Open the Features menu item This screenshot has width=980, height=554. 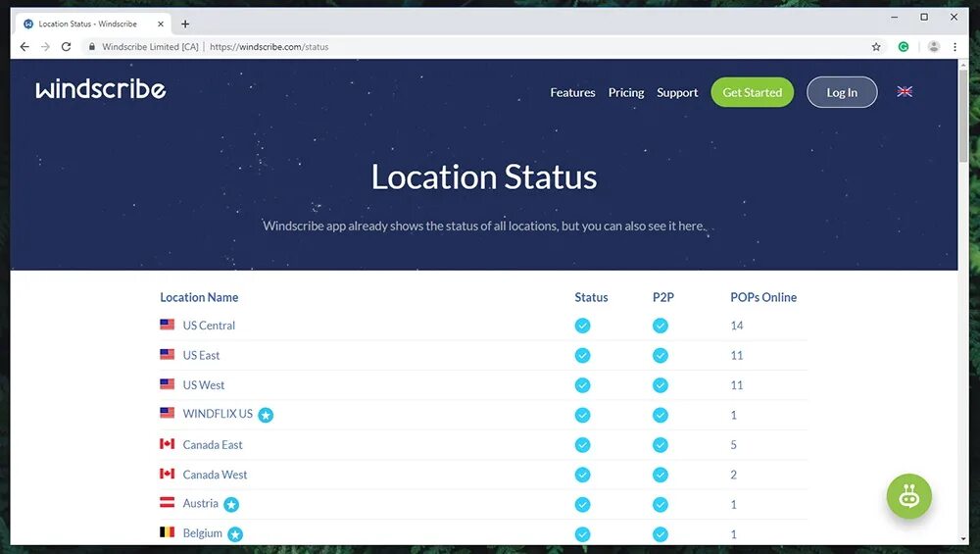[x=572, y=92]
